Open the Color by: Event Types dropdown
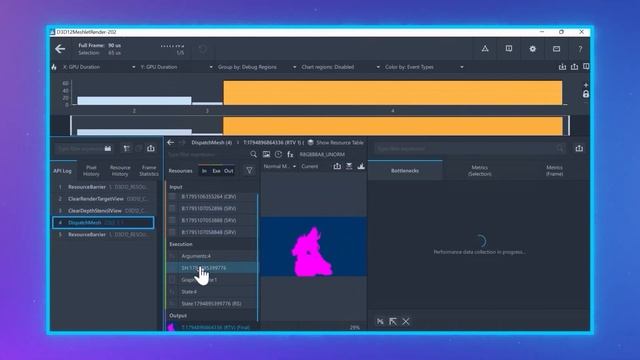 click(x=424, y=67)
